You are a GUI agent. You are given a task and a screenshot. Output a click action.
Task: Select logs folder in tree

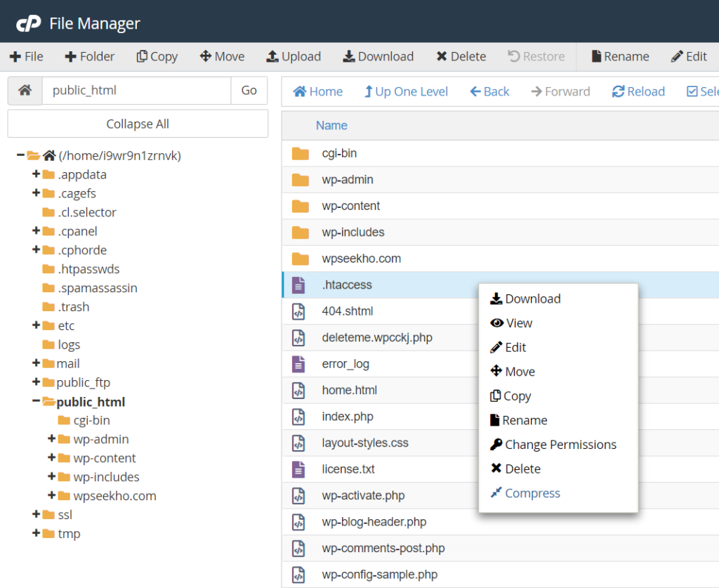tap(69, 344)
